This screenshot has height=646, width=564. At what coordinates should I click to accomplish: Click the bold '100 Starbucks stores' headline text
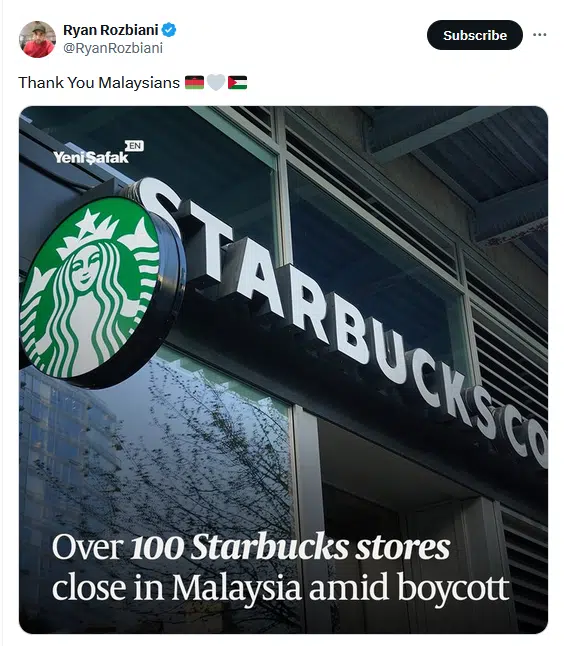point(290,547)
